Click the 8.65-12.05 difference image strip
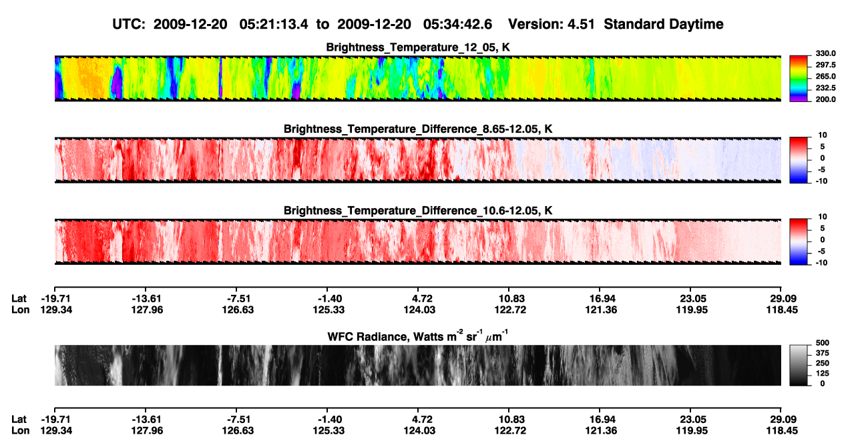 click(x=417, y=160)
